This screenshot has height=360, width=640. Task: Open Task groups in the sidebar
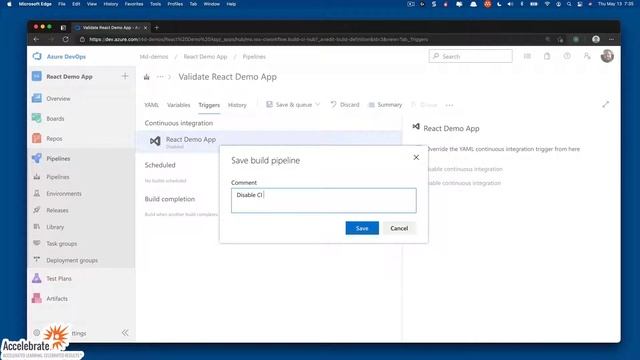tap(61, 244)
